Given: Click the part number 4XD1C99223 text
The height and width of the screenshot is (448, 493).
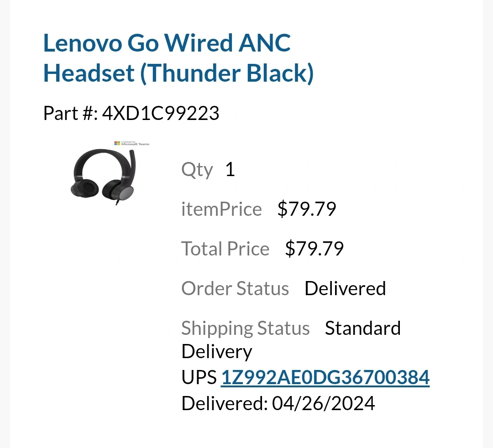Looking at the screenshot, I should (x=161, y=113).
